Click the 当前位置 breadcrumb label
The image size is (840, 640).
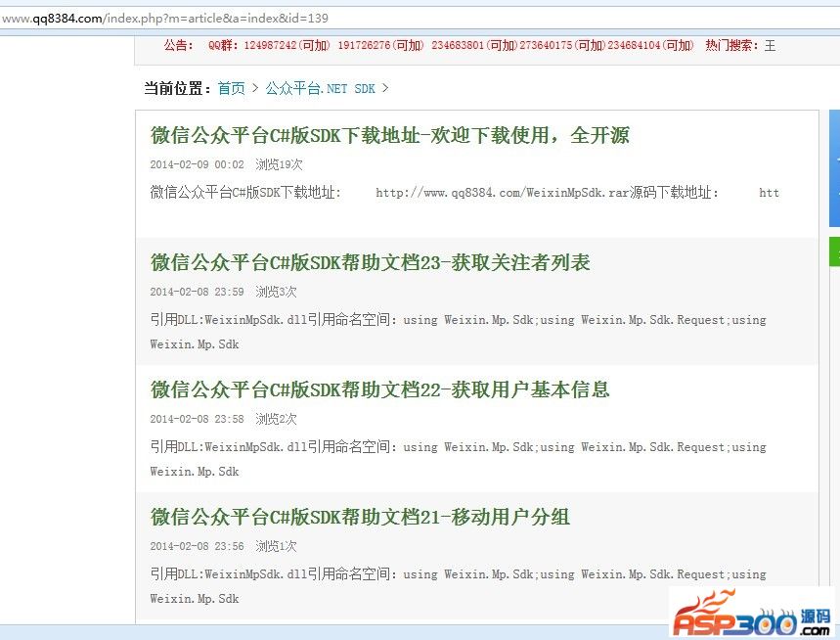pyautogui.click(x=177, y=88)
